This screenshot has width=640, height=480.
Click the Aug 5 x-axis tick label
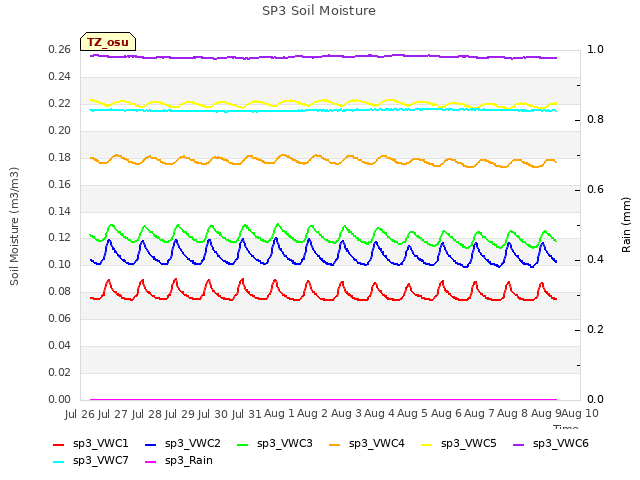pos(412,414)
